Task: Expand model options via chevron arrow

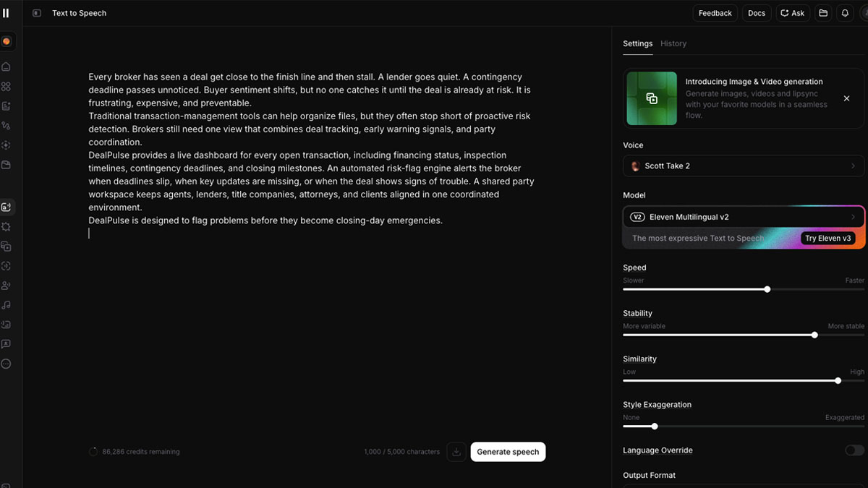Action: pyautogui.click(x=853, y=217)
